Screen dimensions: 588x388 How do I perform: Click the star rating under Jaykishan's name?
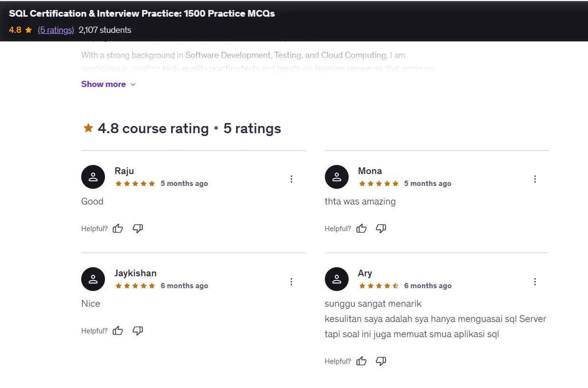135,285
